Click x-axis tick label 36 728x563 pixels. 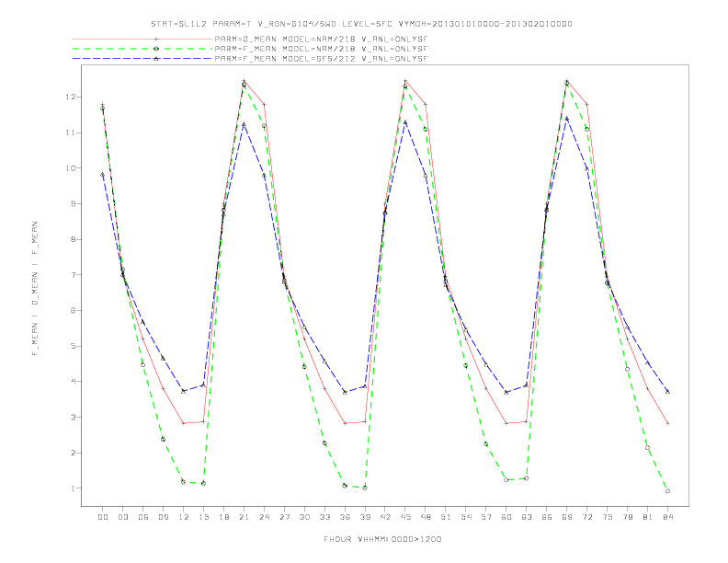345,517
